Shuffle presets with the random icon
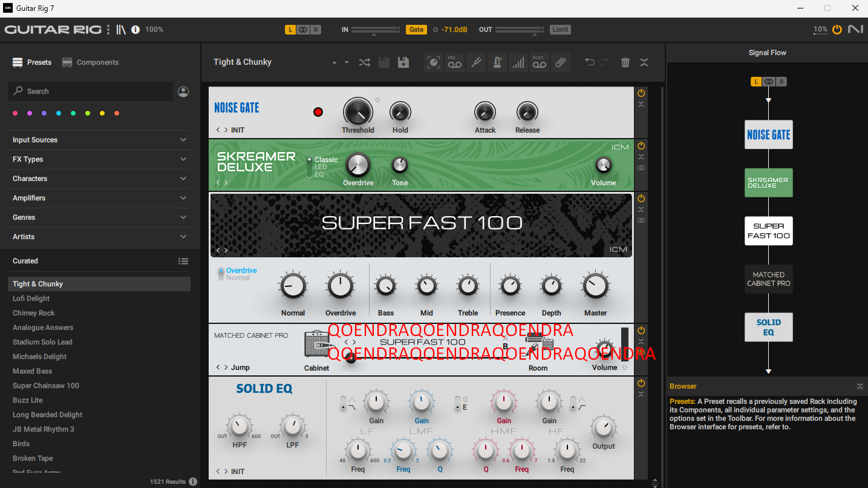The width and height of the screenshot is (868, 488). pos(365,62)
